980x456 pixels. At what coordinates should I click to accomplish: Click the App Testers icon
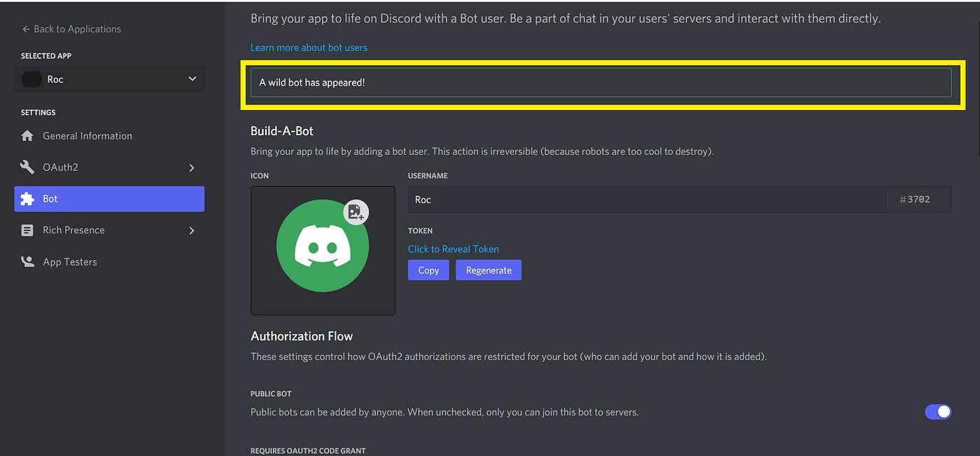tap(27, 261)
